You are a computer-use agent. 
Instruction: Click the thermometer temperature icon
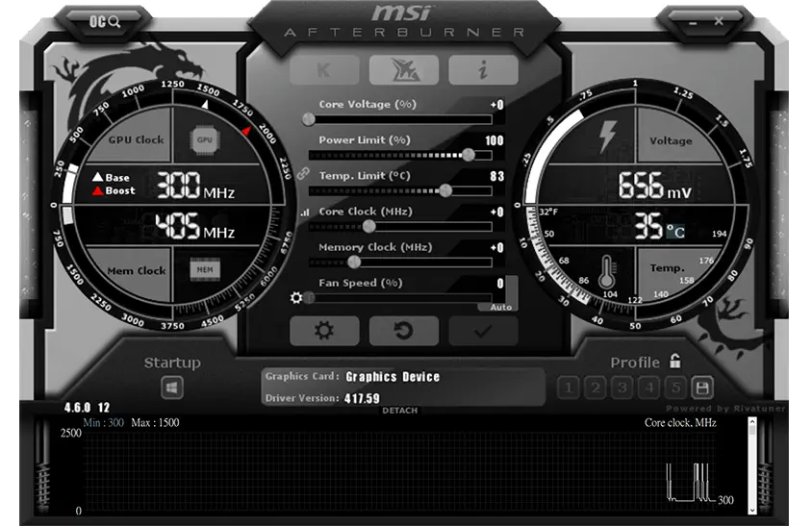click(607, 272)
